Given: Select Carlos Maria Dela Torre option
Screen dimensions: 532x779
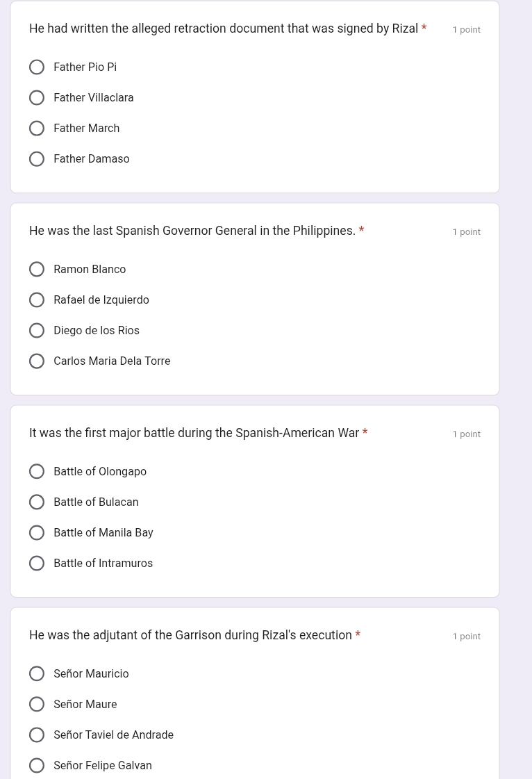Looking at the screenshot, I should coord(37,361).
